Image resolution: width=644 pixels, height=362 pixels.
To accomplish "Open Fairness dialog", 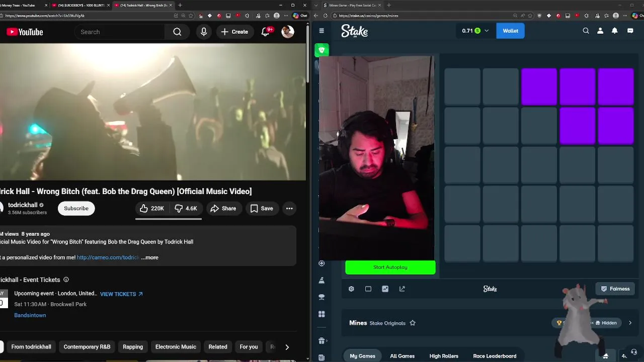I will coord(615,289).
